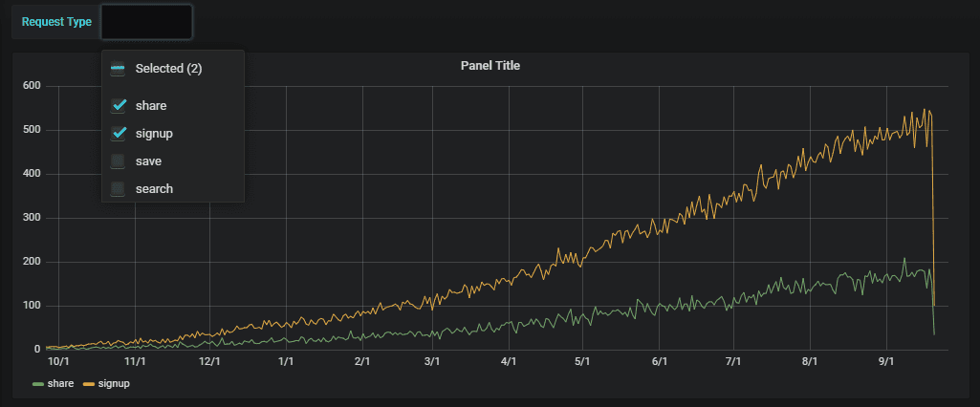Open the Panel Title header menu
This screenshot has height=407, width=980.
coord(490,66)
